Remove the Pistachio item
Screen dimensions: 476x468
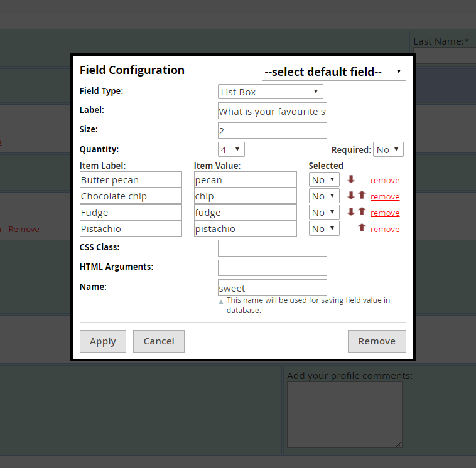384,230
